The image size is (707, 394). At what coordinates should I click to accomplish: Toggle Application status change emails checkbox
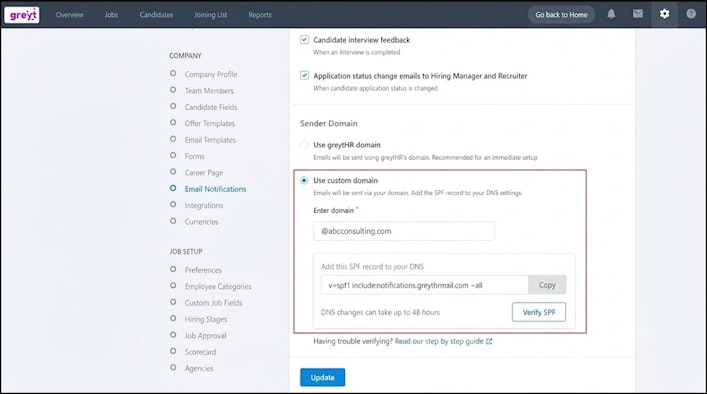point(304,75)
